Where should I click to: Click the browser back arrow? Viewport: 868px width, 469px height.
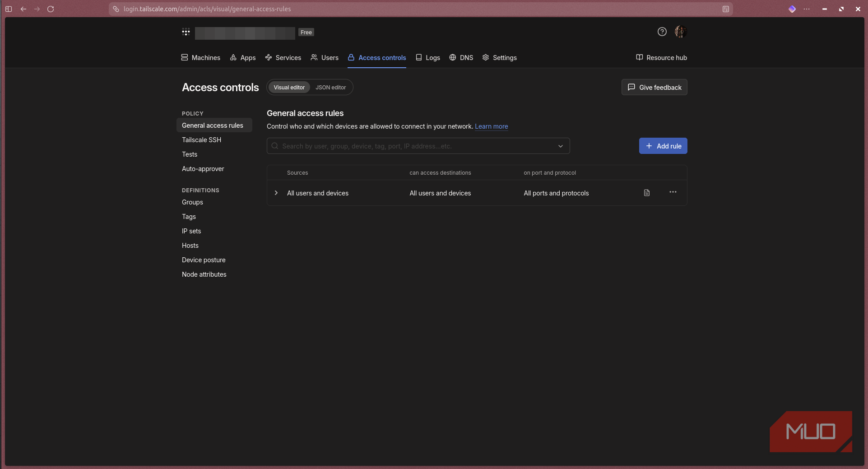point(23,9)
